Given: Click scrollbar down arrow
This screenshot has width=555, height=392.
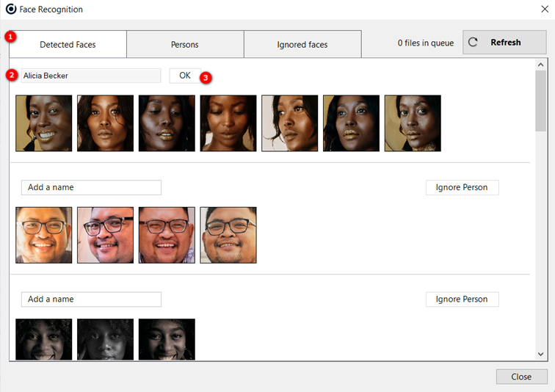Looking at the screenshot, I should pyautogui.click(x=540, y=354).
